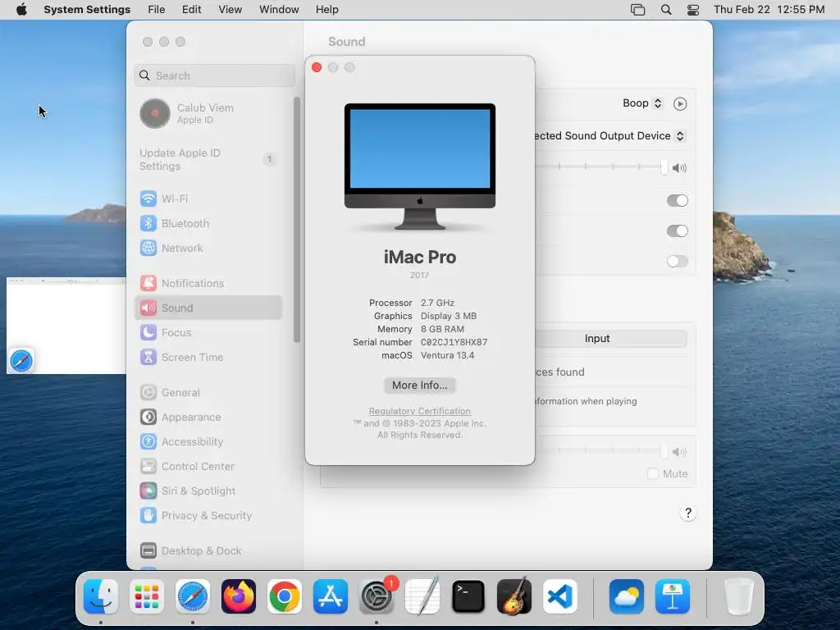
Task: Open the Boop alert sound dropdown
Action: (x=642, y=103)
